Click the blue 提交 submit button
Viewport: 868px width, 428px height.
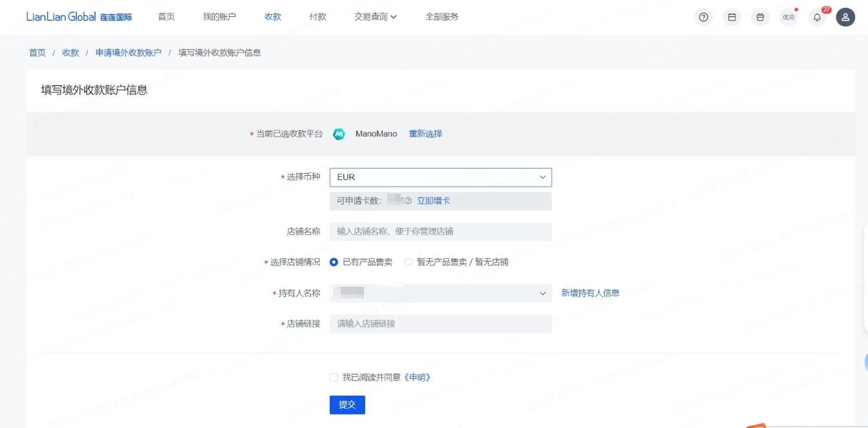pos(347,405)
